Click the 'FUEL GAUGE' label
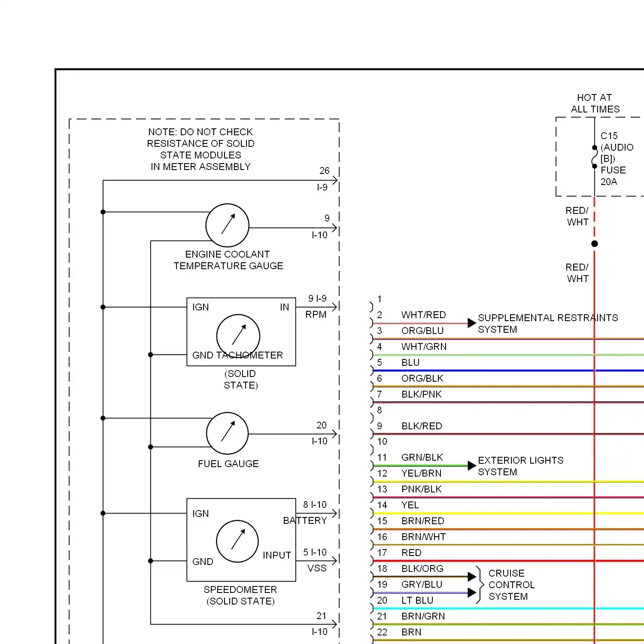Viewport: 644px width, 644px height. 228,464
